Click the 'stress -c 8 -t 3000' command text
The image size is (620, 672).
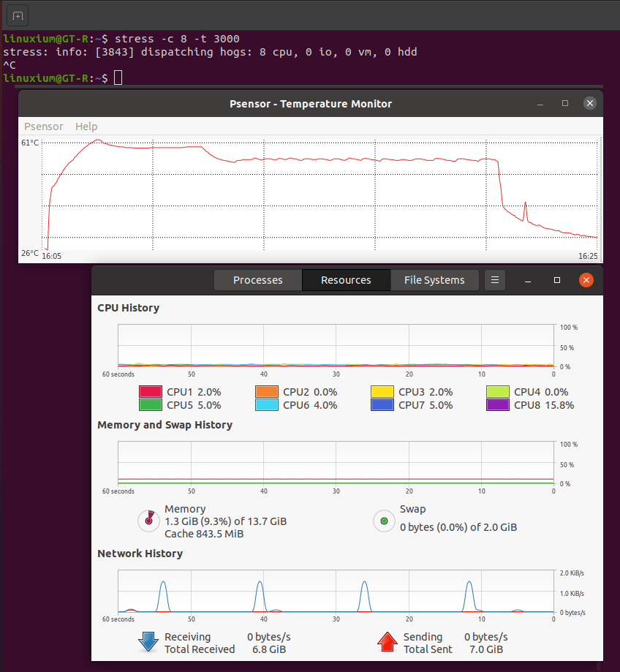click(177, 39)
